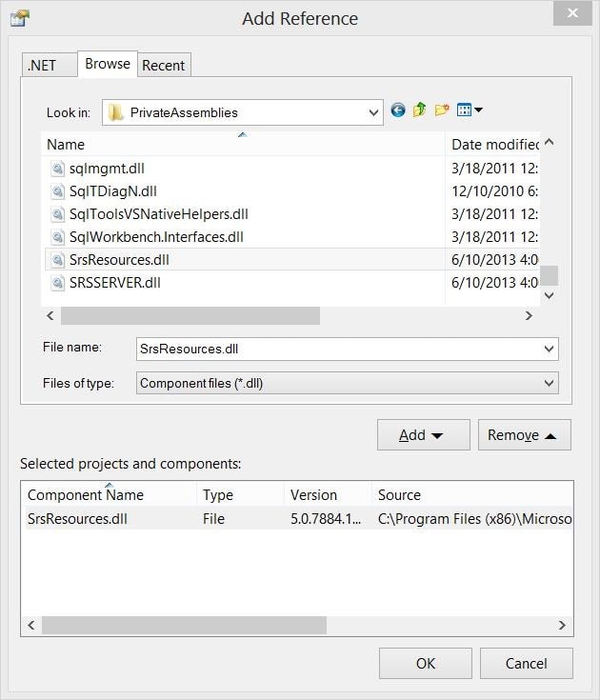
Task: Open the File name dropdown arrow
Action: [x=550, y=349]
